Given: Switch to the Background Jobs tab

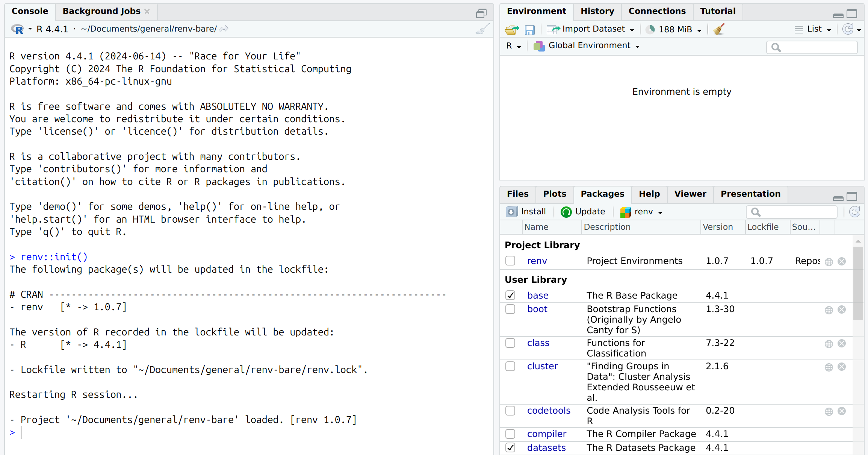Looking at the screenshot, I should pos(101,11).
